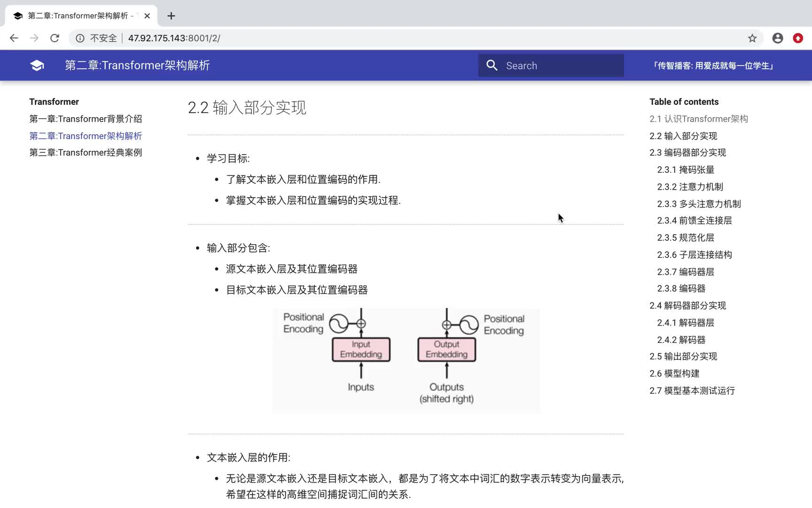The height and width of the screenshot is (508, 812).
Task: Click the text 掌握文本嵌入层和位置编码的实现过程
Action: 313,200
